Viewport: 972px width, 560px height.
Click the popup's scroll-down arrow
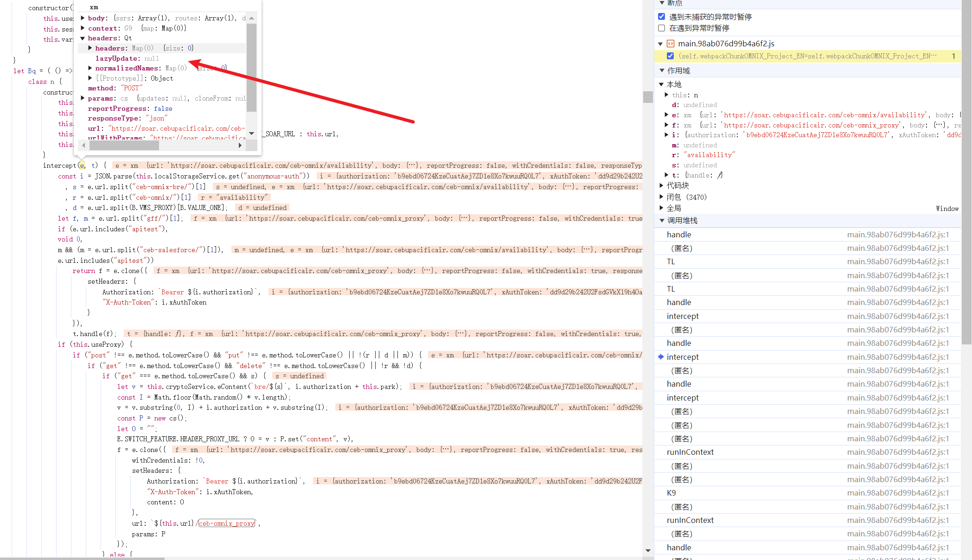(251, 134)
